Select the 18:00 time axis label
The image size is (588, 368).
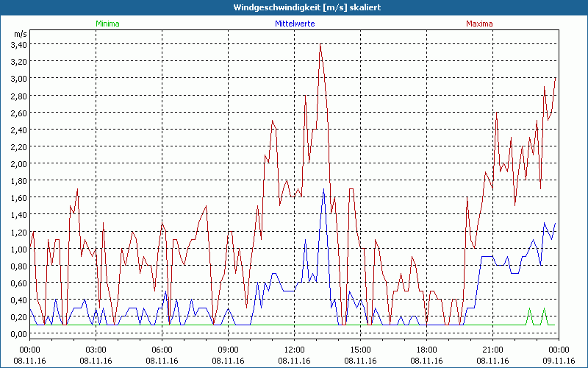coord(426,349)
